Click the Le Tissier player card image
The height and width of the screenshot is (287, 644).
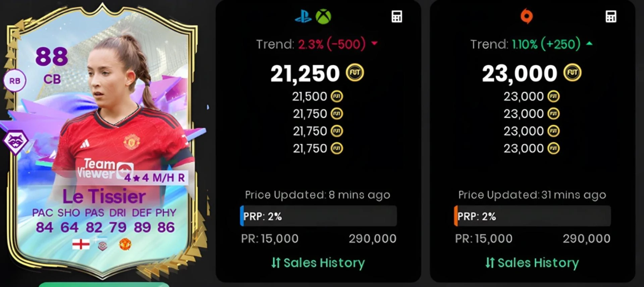pyautogui.click(x=104, y=141)
